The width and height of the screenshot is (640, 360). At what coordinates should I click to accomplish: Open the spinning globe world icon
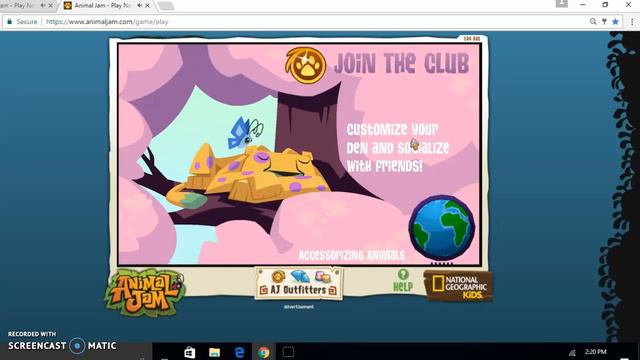click(442, 228)
